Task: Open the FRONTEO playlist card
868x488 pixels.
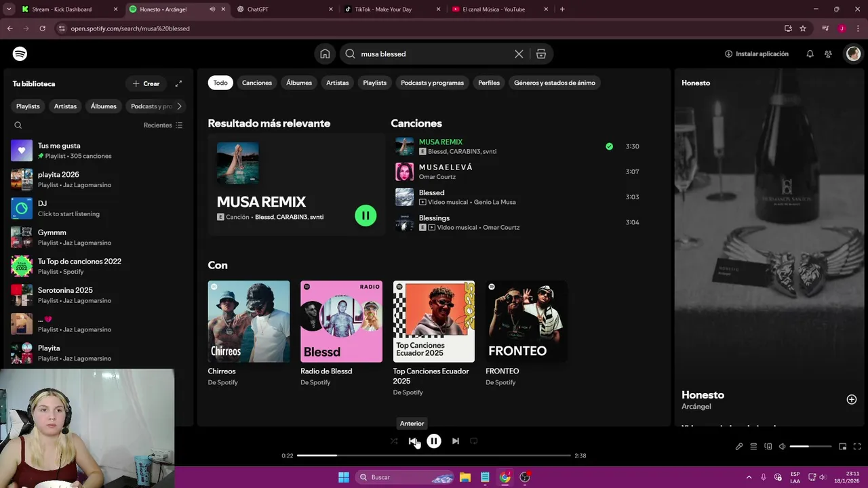Action: tap(526, 333)
